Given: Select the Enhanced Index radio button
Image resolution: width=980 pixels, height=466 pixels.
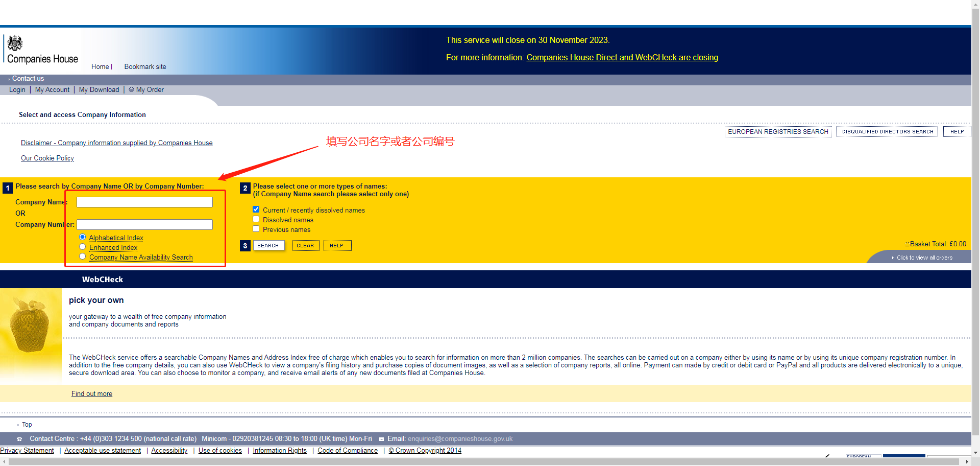Looking at the screenshot, I should click(x=82, y=247).
